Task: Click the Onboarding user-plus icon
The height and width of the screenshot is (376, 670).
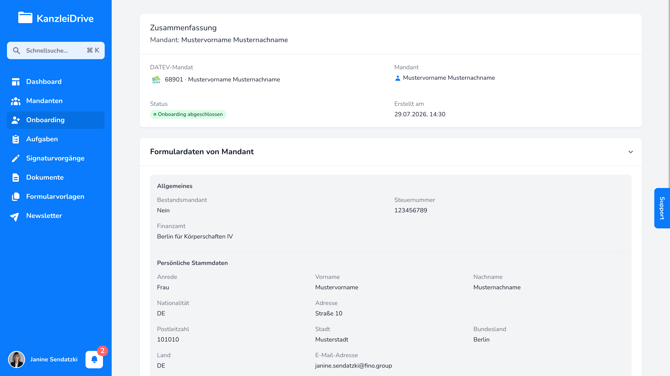Action: pyautogui.click(x=16, y=120)
